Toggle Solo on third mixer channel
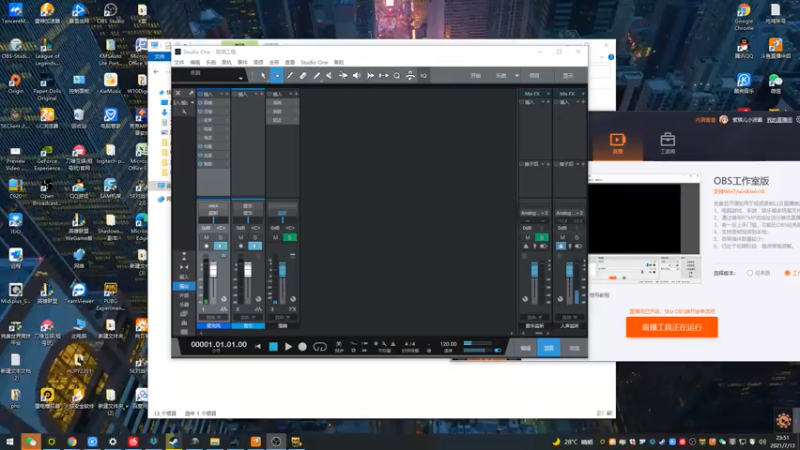Image resolution: width=800 pixels, height=450 pixels. click(x=289, y=237)
